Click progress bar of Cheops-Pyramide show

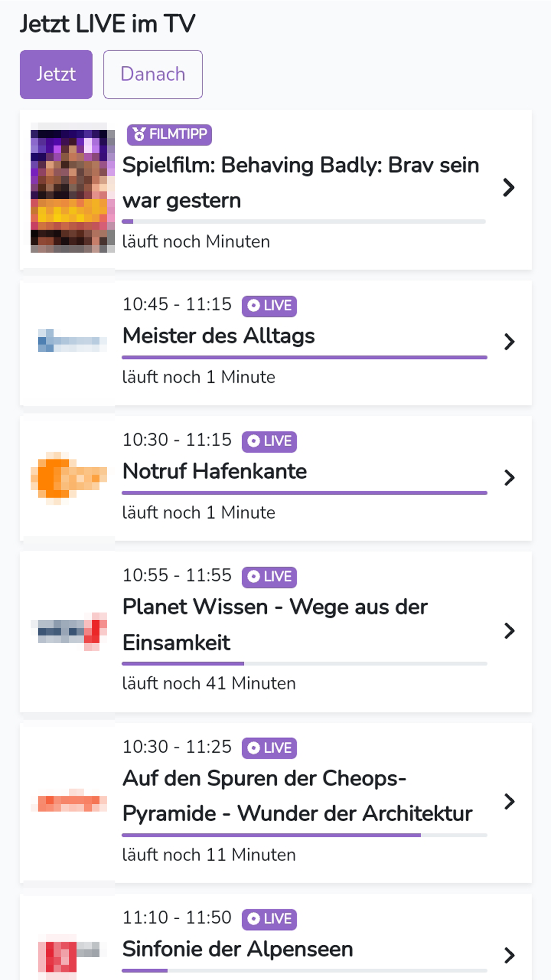pos(304,835)
